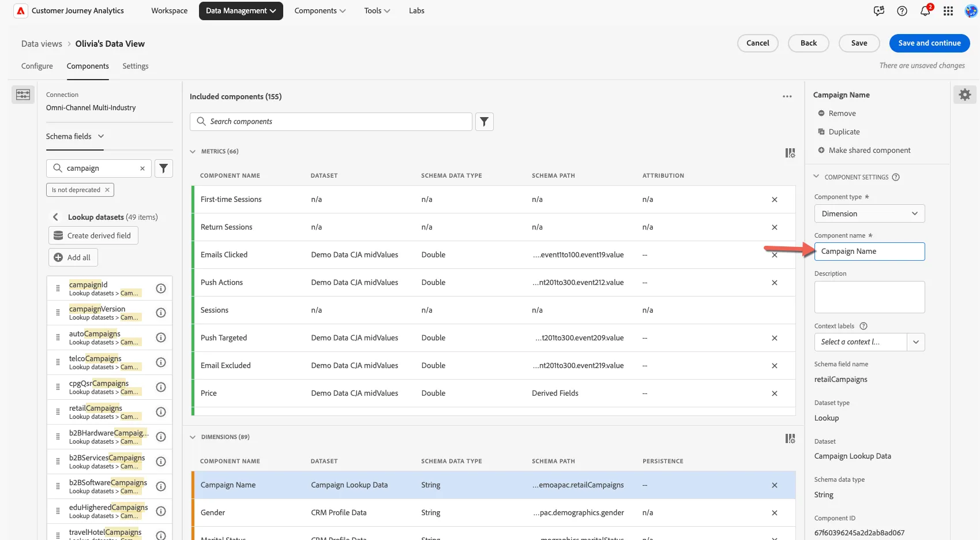Open the help question mark icon
This screenshot has height=540, width=980.
(902, 11)
